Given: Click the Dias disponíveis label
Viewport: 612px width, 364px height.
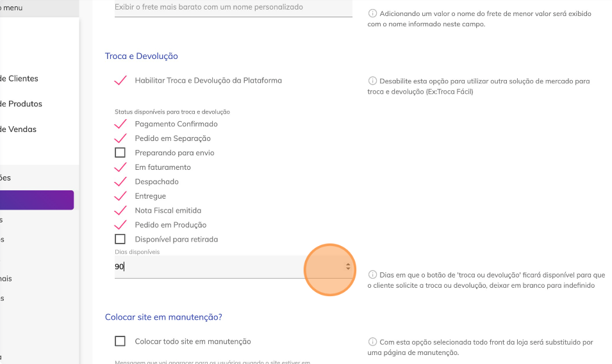Looking at the screenshot, I should click(x=137, y=252).
